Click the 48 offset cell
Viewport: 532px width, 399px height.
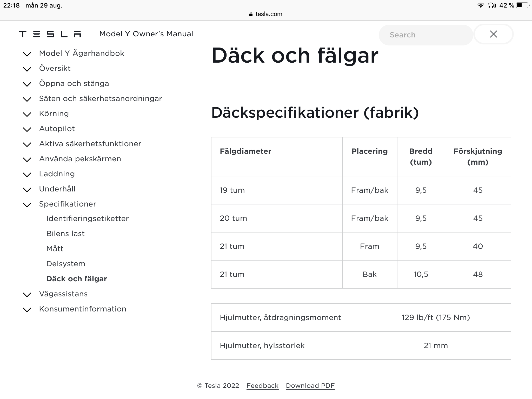[x=478, y=274]
